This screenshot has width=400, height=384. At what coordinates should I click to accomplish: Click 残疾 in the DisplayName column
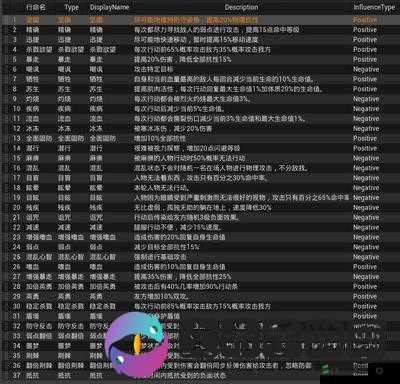(x=96, y=208)
